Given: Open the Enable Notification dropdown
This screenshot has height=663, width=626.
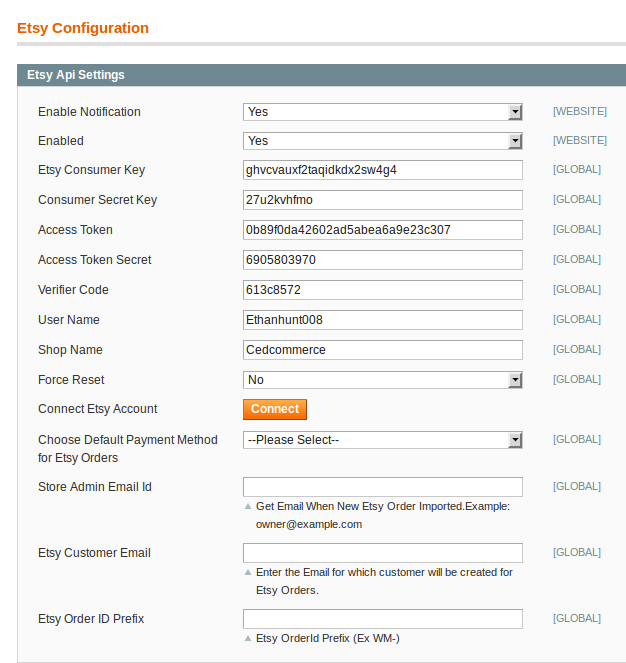Looking at the screenshot, I should point(383,112).
